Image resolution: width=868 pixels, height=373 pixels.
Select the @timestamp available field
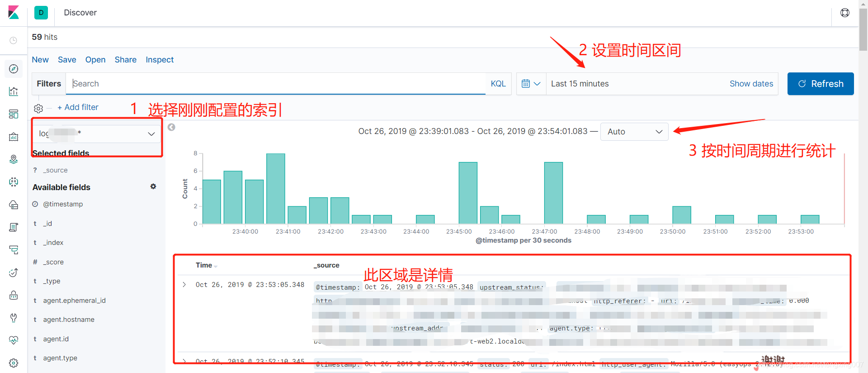coord(63,204)
